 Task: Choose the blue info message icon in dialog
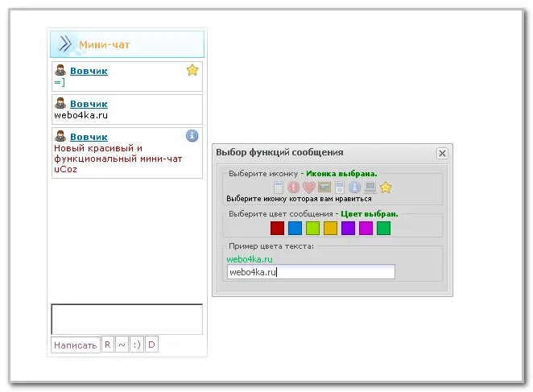pyautogui.click(x=354, y=187)
